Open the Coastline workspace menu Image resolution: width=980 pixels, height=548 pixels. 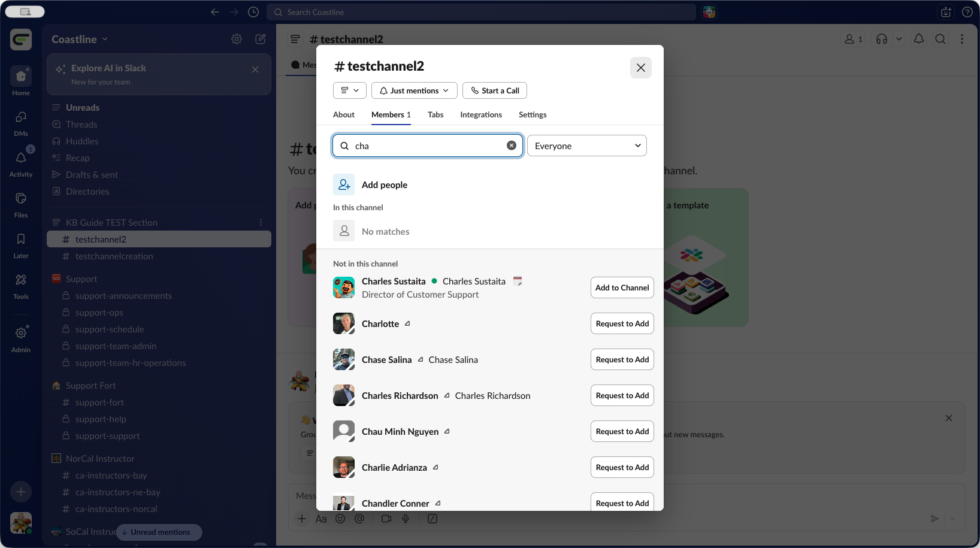pos(80,39)
